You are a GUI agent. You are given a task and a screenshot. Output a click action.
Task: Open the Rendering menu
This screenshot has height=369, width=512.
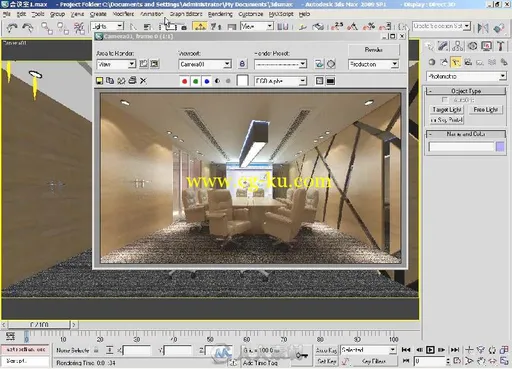click(220, 14)
